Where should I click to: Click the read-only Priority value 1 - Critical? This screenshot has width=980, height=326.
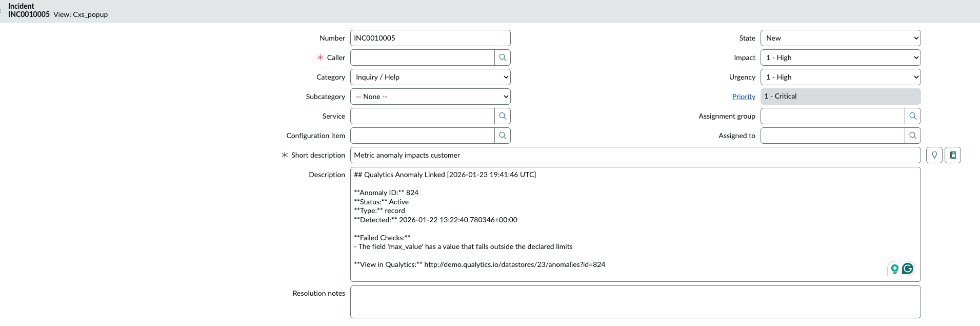point(841,97)
